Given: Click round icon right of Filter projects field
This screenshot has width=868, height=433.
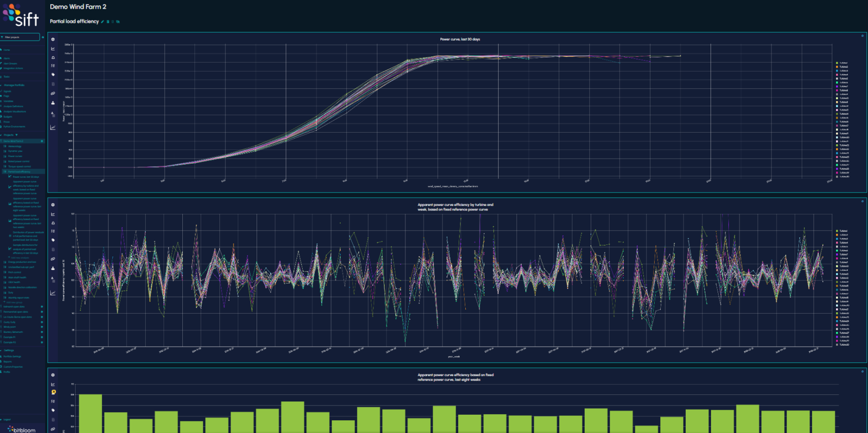Looking at the screenshot, I should pyautogui.click(x=43, y=37).
